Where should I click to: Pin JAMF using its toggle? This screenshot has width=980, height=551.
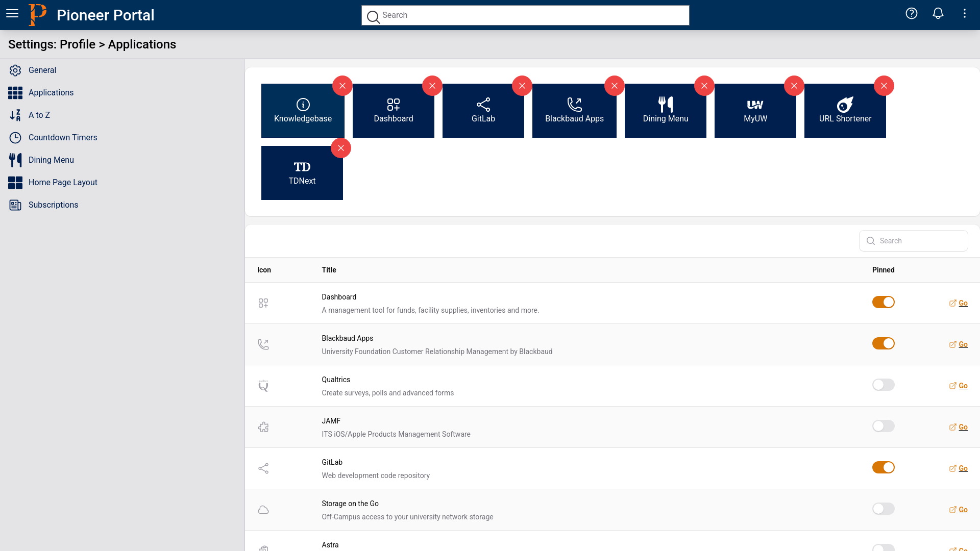pyautogui.click(x=884, y=426)
